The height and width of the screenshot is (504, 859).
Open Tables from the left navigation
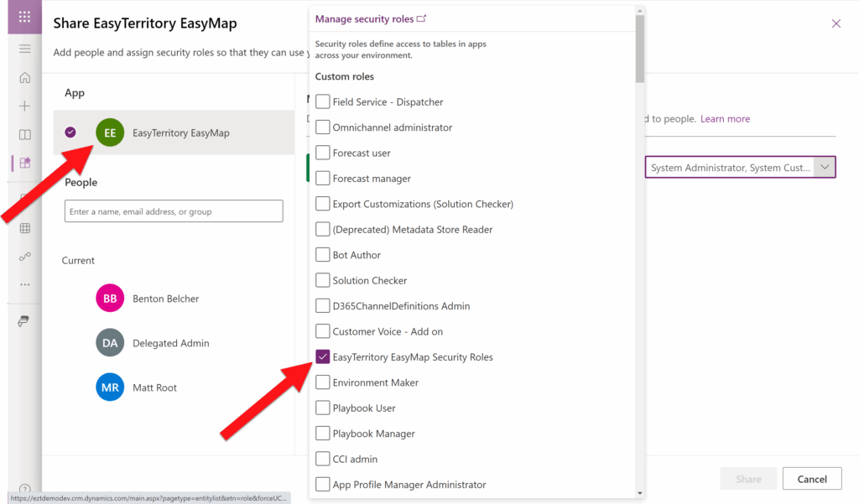pyautogui.click(x=24, y=227)
